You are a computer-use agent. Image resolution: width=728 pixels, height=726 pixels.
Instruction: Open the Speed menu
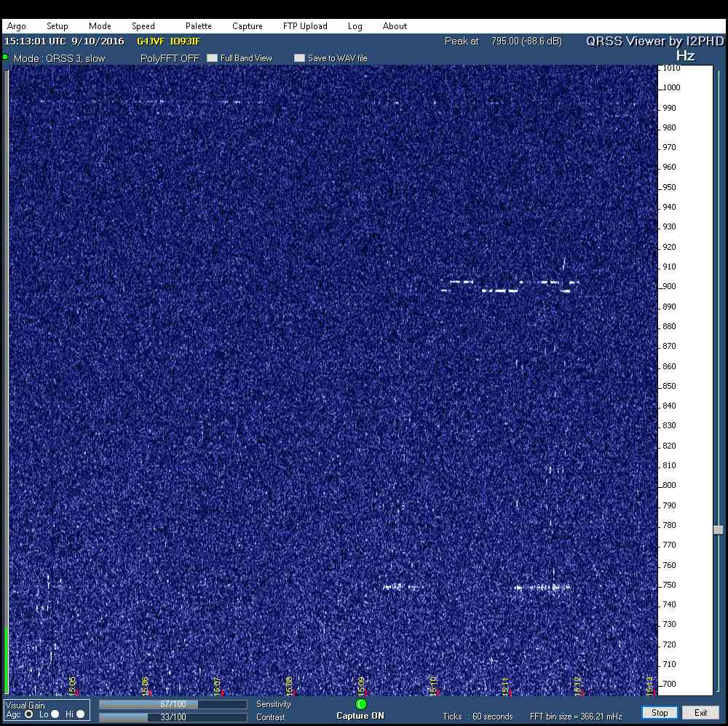click(143, 26)
